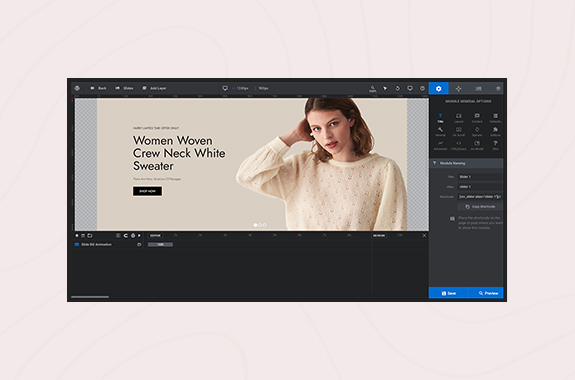Open the Advanced settings icon
The image size is (575, 380).
pos(440,146)
